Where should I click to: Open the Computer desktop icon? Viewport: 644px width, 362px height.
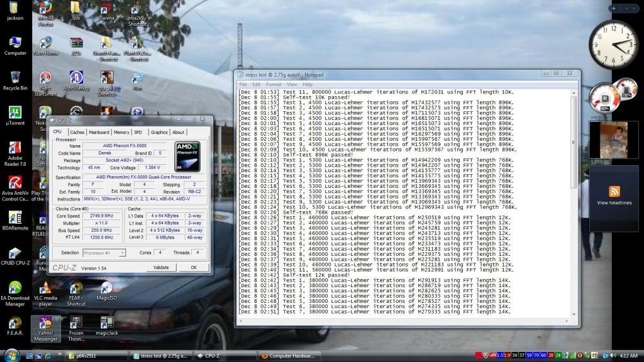[x=15, y=46]
